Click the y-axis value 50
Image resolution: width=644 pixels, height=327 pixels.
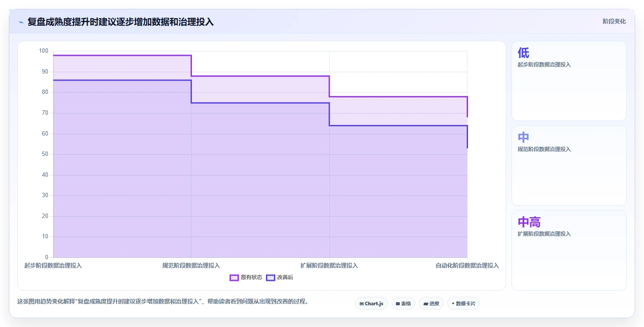45,154
